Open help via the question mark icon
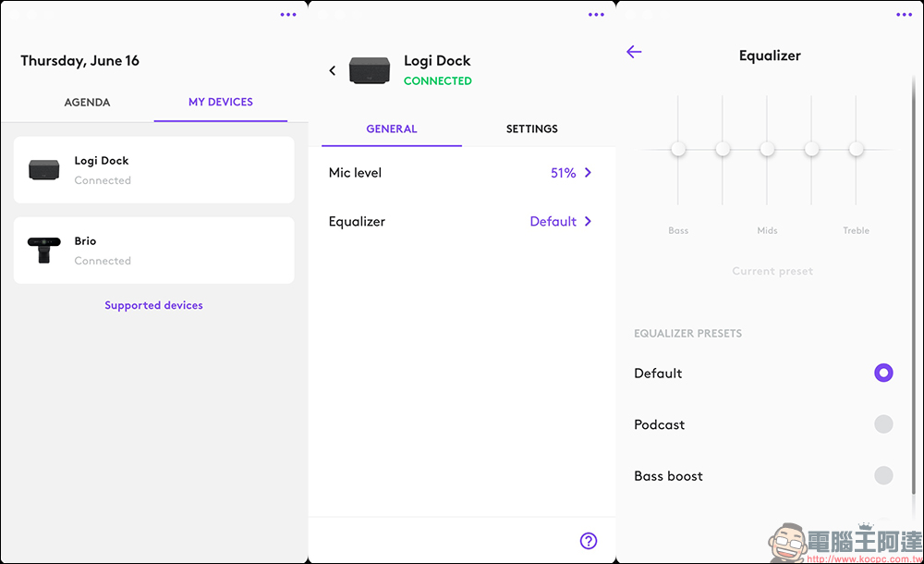Image resolution: width=924 pixels, height=564 pixels. coord(589,541)
